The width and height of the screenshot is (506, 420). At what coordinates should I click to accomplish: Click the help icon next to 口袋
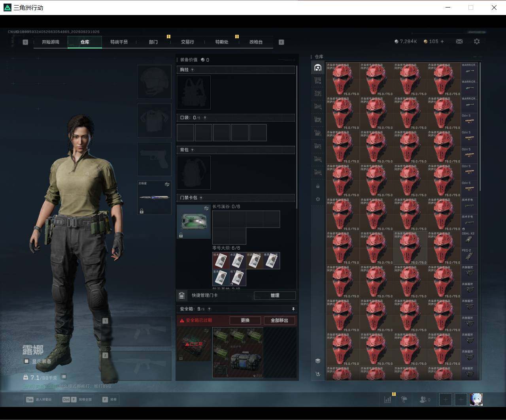204,118
